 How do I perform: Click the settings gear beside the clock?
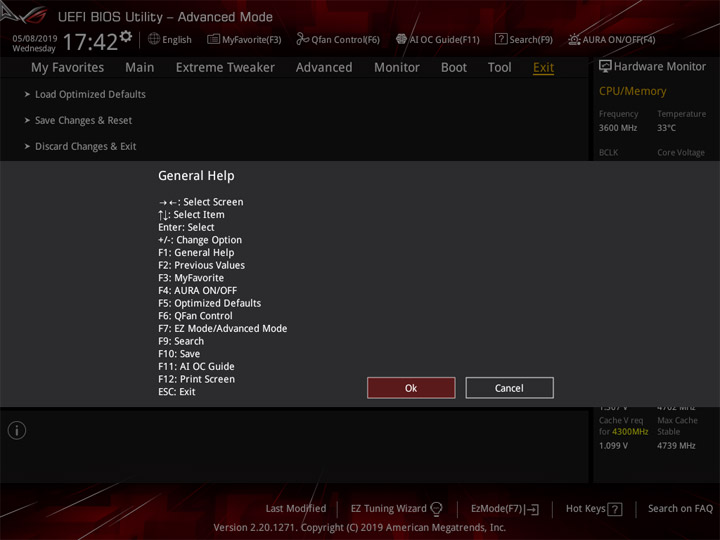tap(126, 37)
